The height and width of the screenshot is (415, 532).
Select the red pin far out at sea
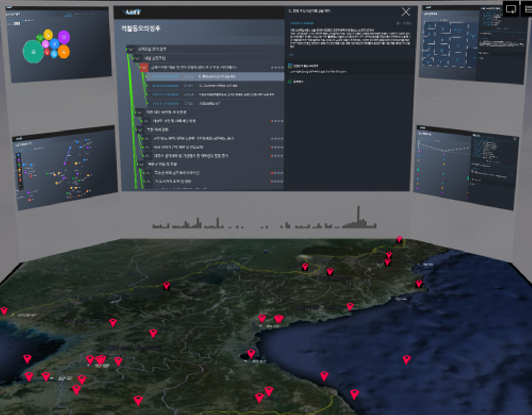point(406,360)
